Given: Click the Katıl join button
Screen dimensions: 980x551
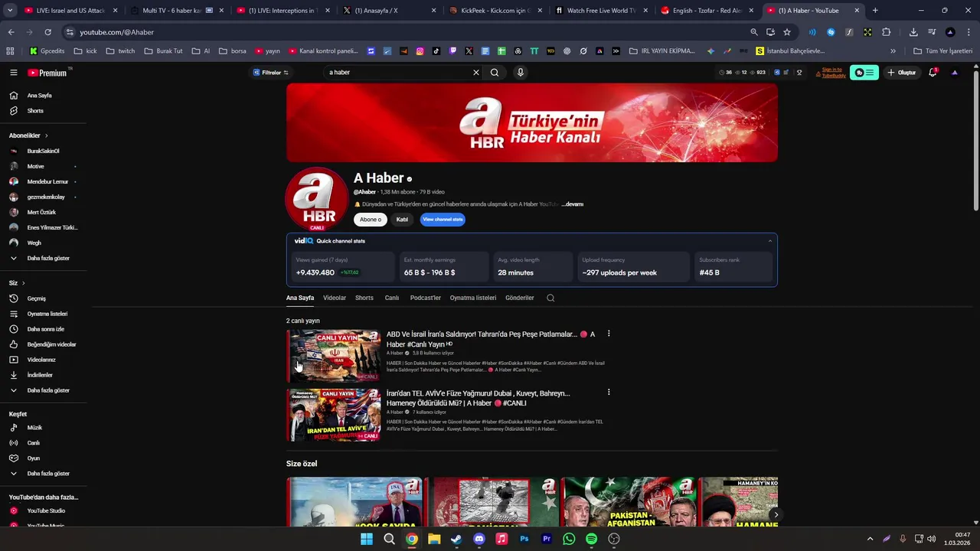Looking at the screenshot, I should (402, 220).
